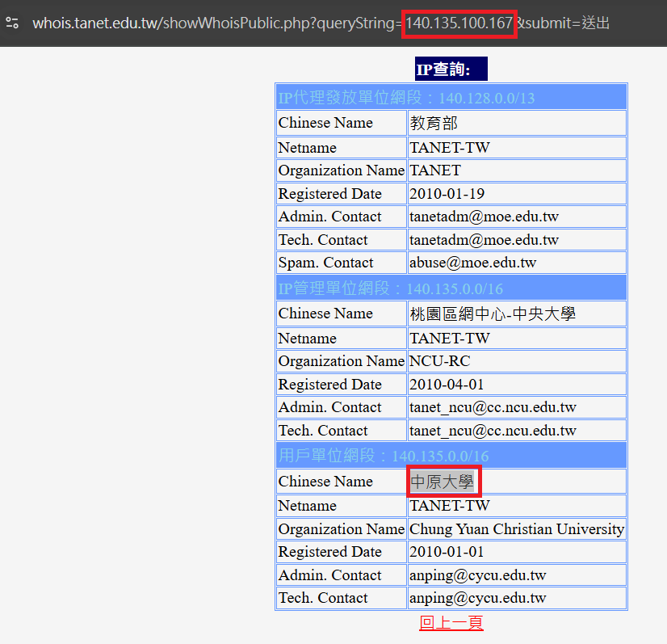Select the header IP管理單位網段:140.135.0.0/16
This screenshot has height=644, width=667.
tap(451, 288)
